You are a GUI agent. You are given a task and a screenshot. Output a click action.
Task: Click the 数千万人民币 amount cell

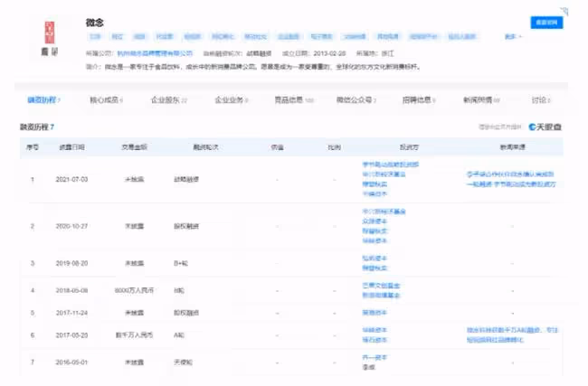[134, 335]
